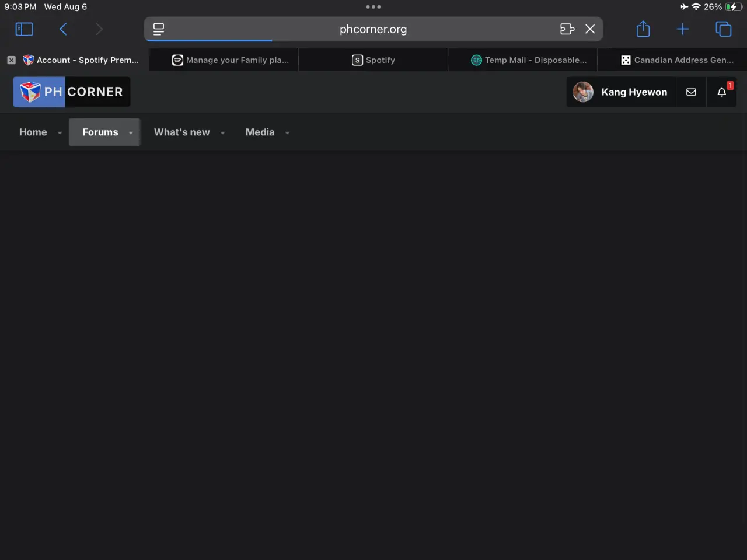Image resolution: width=747 pixels, height=560 pixels.
Task: Show the Safari sidebar
Action: coord(24,29)
